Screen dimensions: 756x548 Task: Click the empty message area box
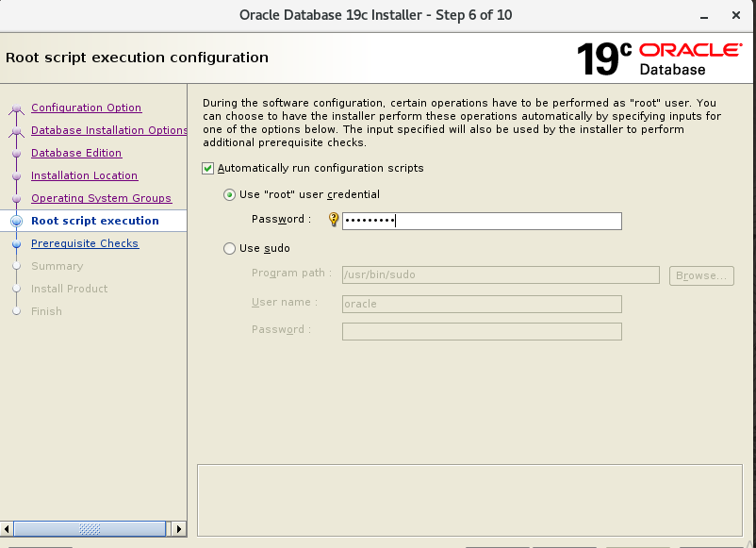coord(469,500)
